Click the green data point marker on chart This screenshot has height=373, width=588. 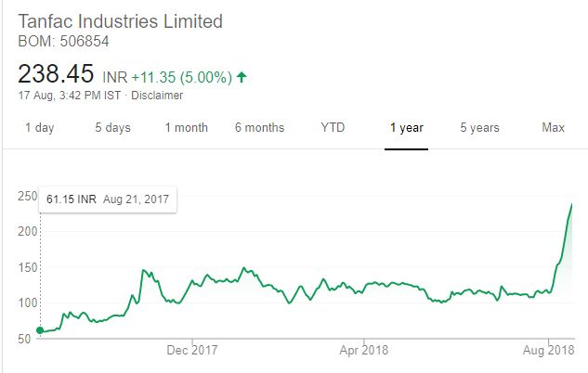tap(40, 330)
